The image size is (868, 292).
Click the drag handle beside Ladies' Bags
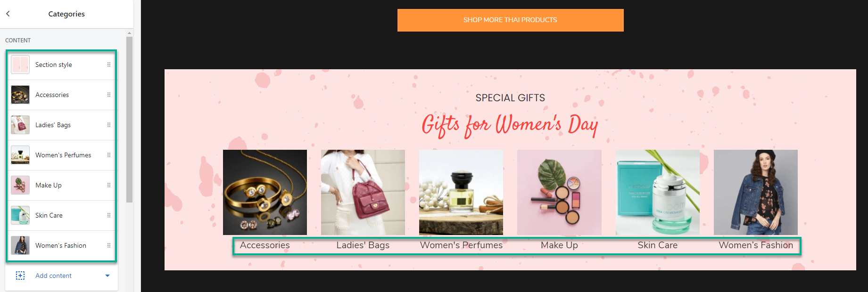(109, 125)
